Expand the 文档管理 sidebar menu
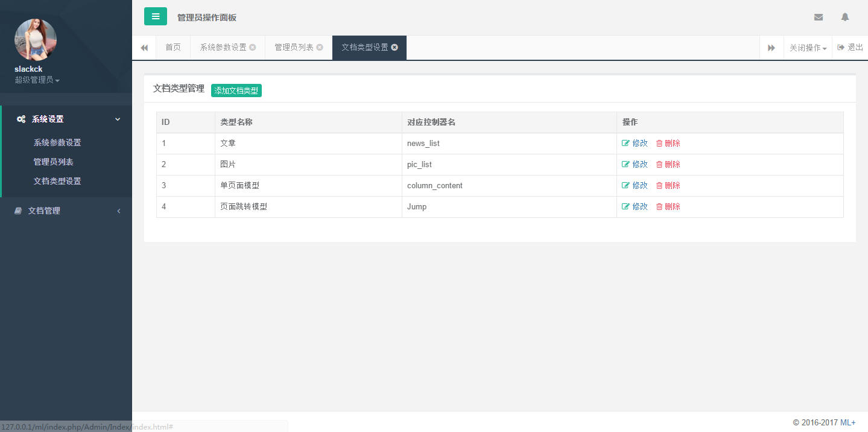The height and width of the screenshot is (432, 868). click(x=66, y=211)
